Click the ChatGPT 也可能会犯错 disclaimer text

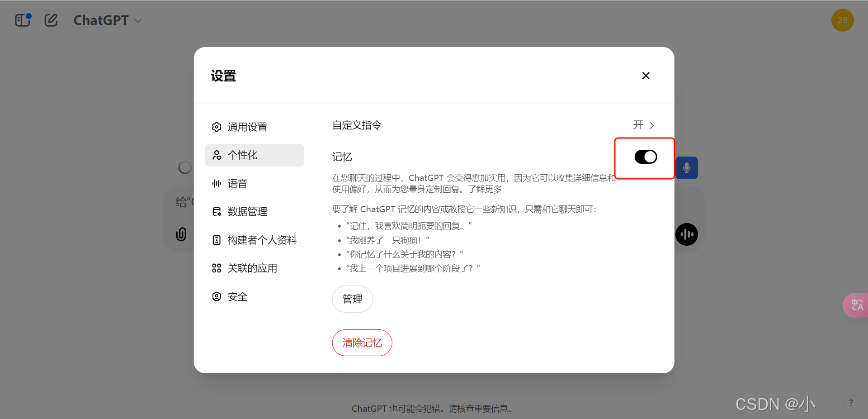coord(433,409)
